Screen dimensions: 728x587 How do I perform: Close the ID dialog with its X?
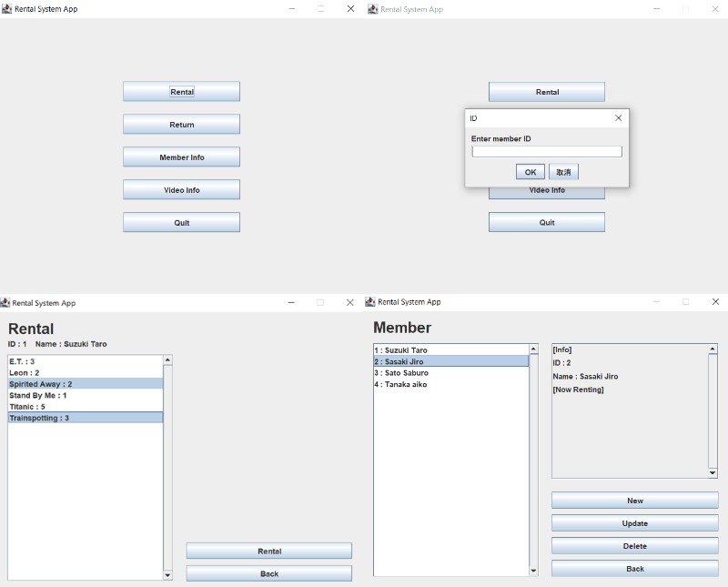[x=619, y=118]
